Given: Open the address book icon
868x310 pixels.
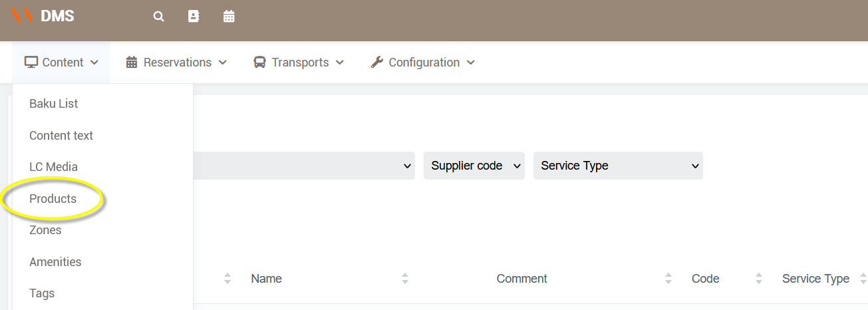Looking at the screenshot, I should coord(194,17).
